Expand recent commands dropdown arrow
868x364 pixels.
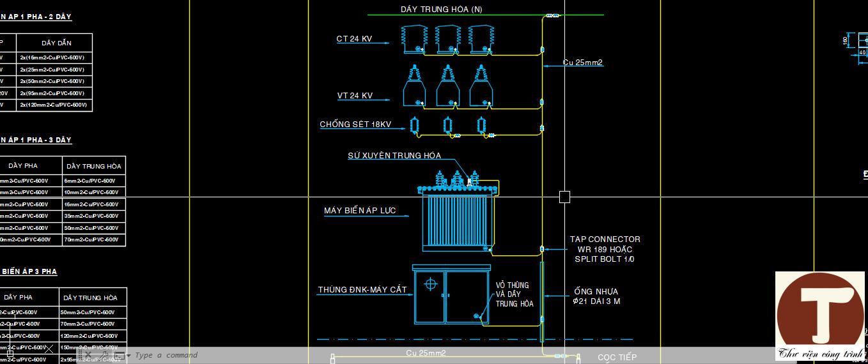[x=128, y=356]
